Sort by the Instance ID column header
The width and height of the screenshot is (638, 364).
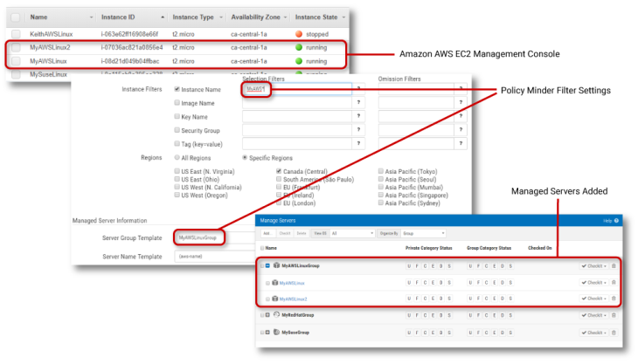point(118,17)
